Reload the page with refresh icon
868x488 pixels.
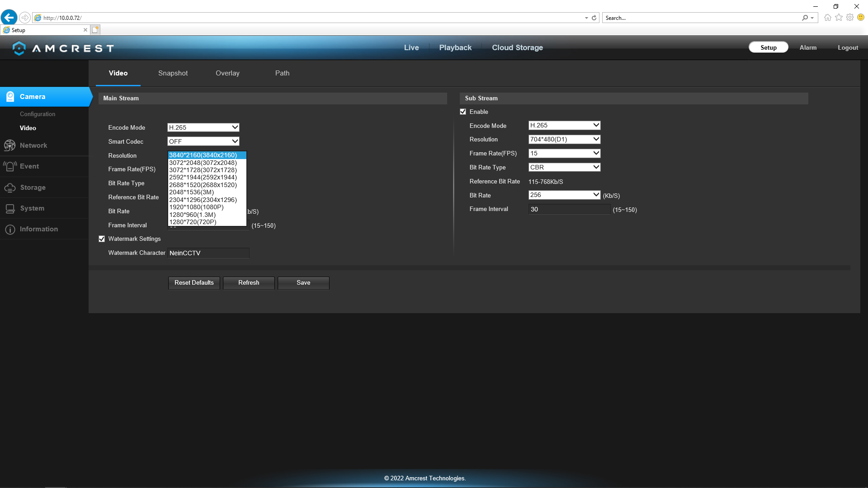click(x=594, y=18)
